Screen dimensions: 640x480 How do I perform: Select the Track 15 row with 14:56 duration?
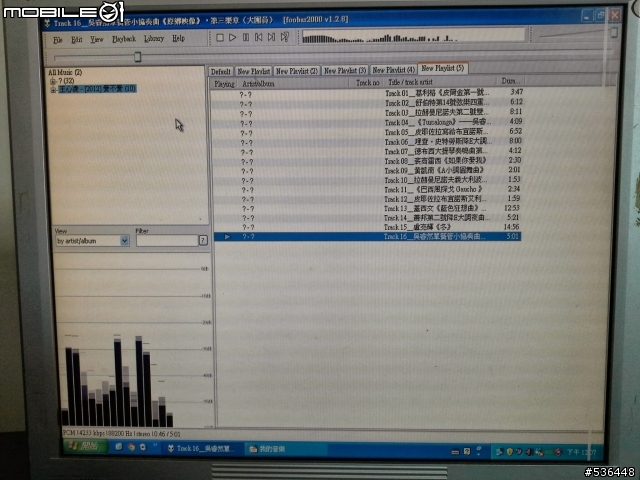367,227
